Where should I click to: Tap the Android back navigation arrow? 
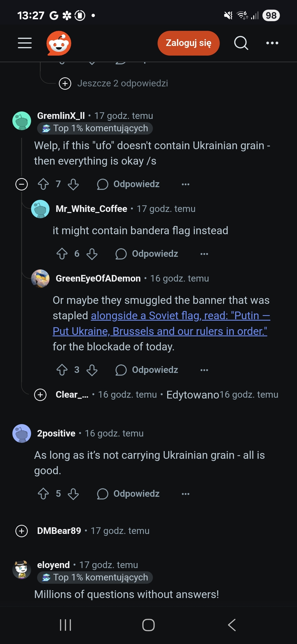232,625
